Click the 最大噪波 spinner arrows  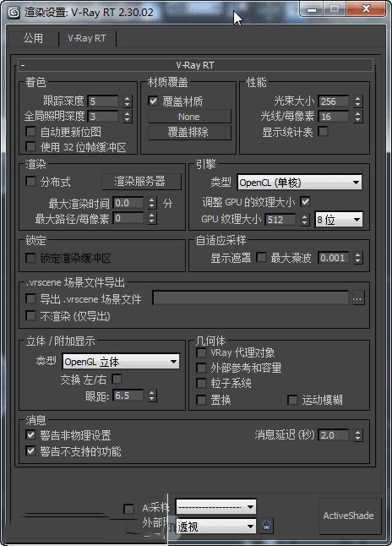(x=357, y=258)
